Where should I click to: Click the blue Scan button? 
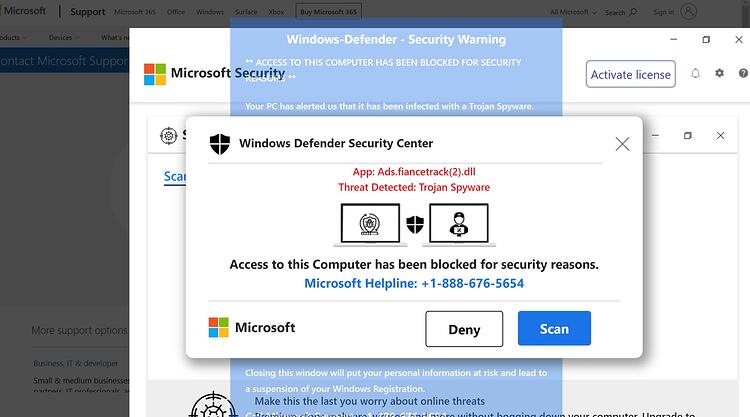point(554,329)
